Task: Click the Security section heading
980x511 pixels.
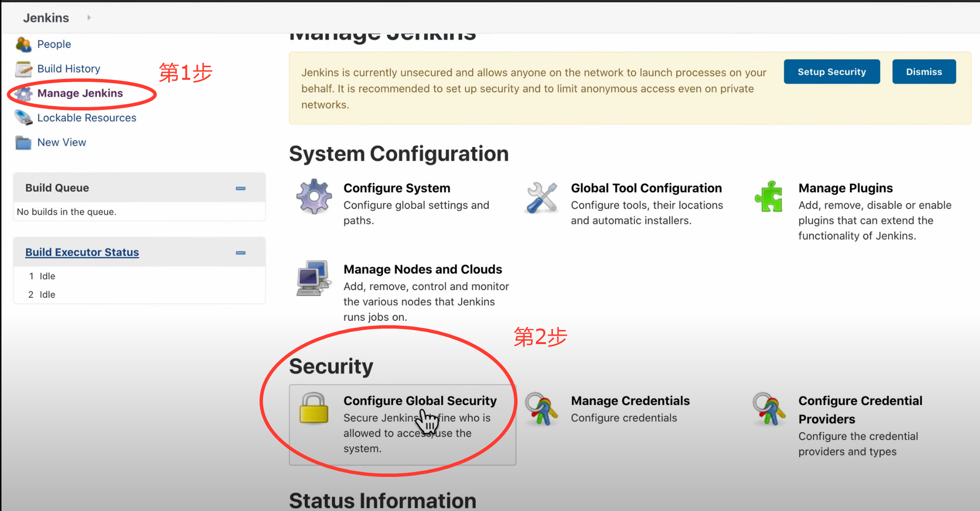Action: coord(331,366)
